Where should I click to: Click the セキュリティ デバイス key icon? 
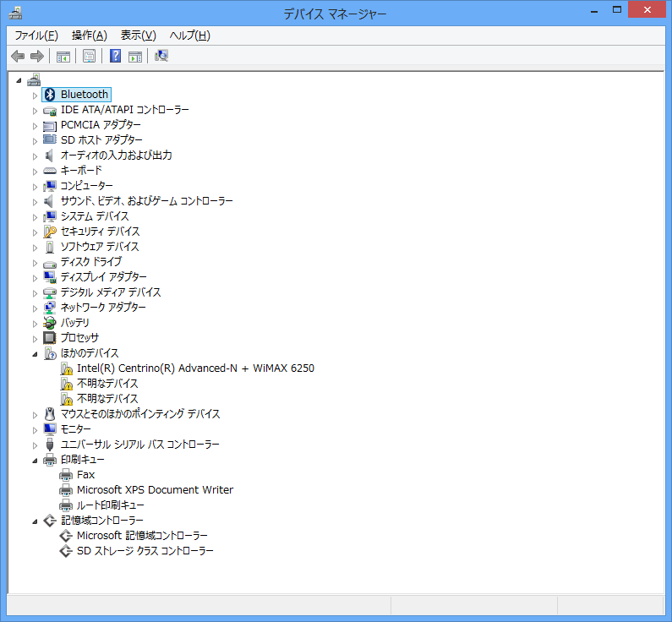click(50, 232)
